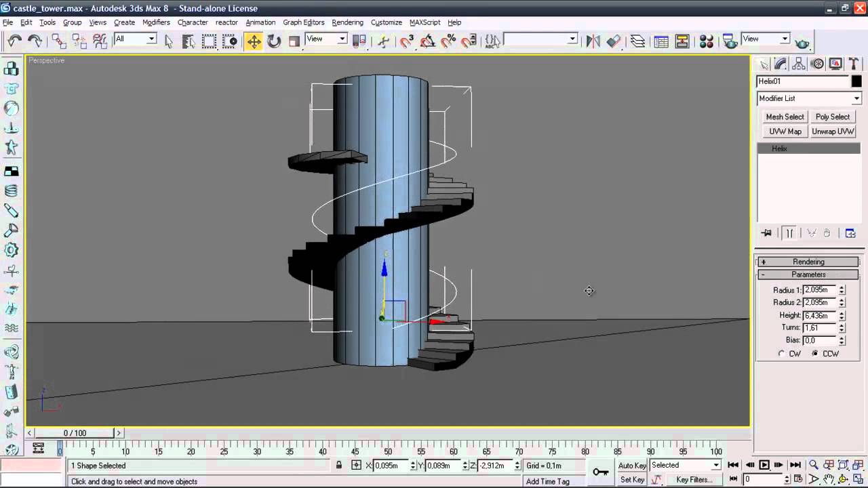
Task: Open the Material Editor spheres icon
Action: tap(706, 41)
